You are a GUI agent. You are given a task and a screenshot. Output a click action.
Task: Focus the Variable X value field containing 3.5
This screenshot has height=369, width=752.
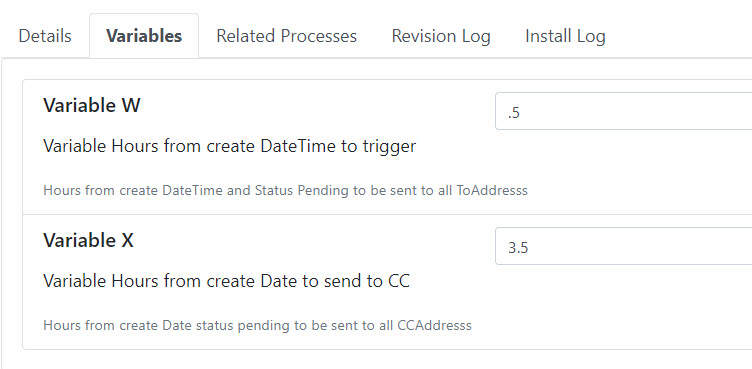[x=623, y=246]
